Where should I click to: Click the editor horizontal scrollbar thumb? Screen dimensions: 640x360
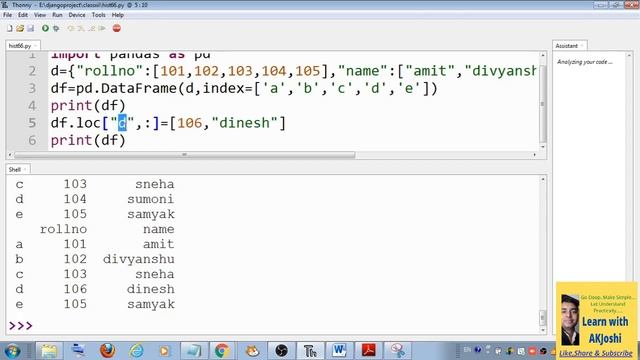184,155
